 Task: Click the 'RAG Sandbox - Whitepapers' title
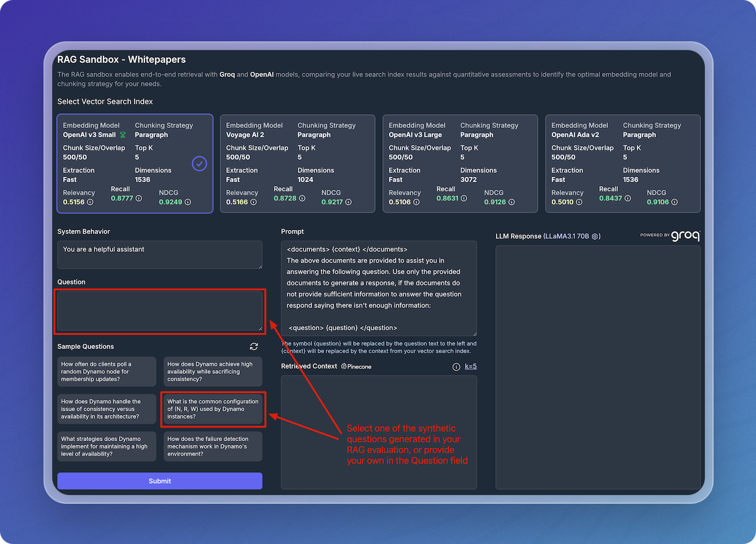coord(122,60)
